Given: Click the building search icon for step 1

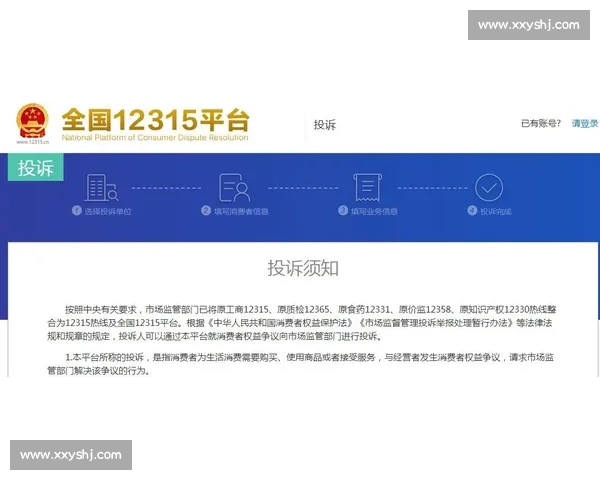Looking at the screenshot, I should coord(101,187).
